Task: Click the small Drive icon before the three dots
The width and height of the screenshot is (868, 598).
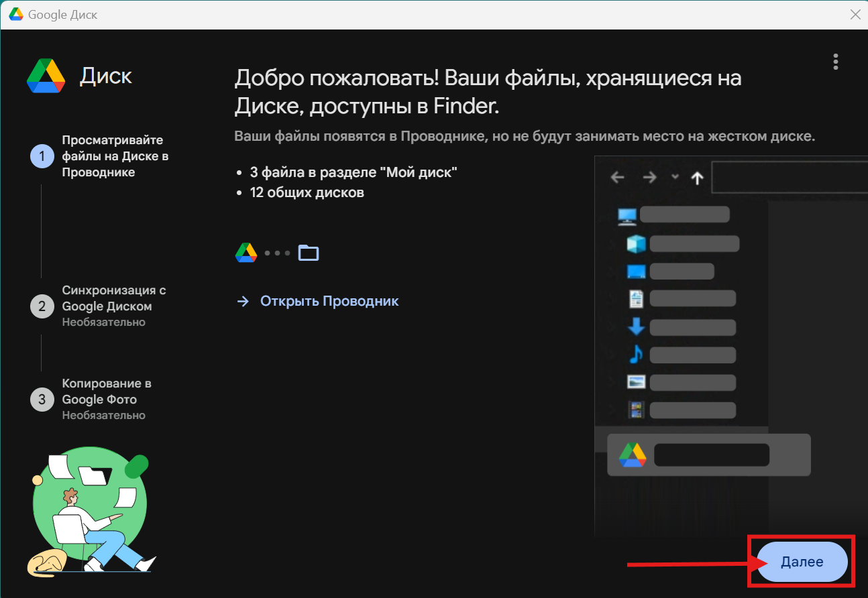Action: 246,253
